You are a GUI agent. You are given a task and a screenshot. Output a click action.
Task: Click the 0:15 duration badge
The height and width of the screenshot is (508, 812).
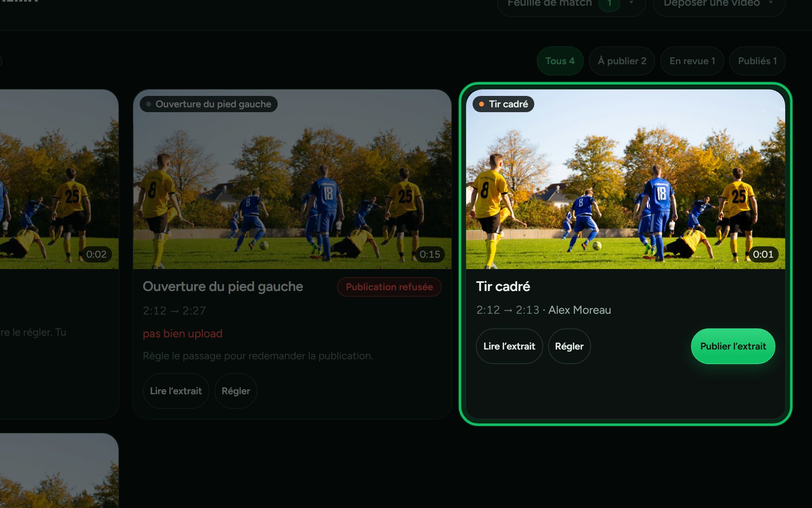point(430,254)
